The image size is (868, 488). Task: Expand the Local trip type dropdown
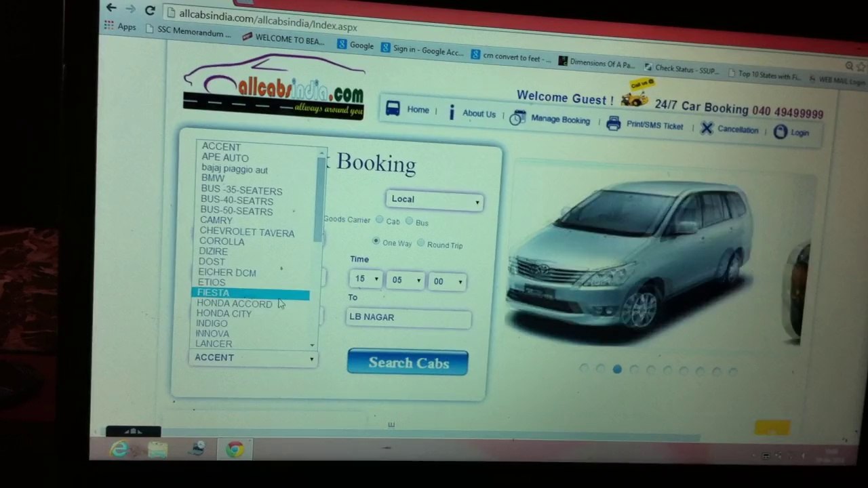point(434,200)
